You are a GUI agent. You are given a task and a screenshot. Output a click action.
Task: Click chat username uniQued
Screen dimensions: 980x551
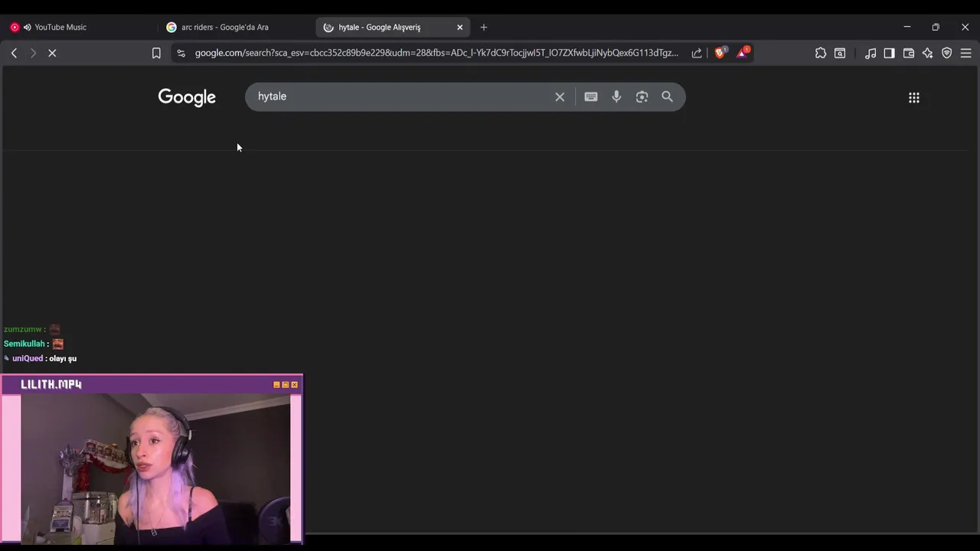(28, 358)
